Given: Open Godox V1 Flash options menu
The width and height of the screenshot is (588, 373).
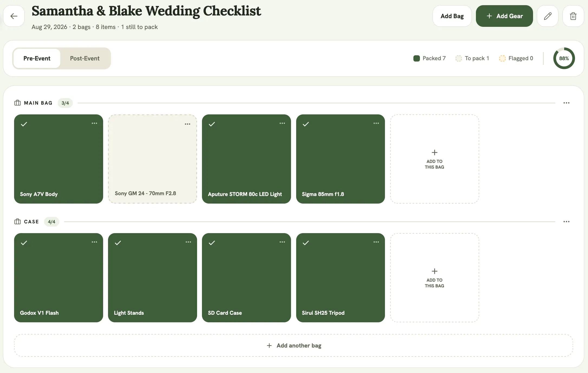Looking at the screenshot, I should tap(94, 242).
